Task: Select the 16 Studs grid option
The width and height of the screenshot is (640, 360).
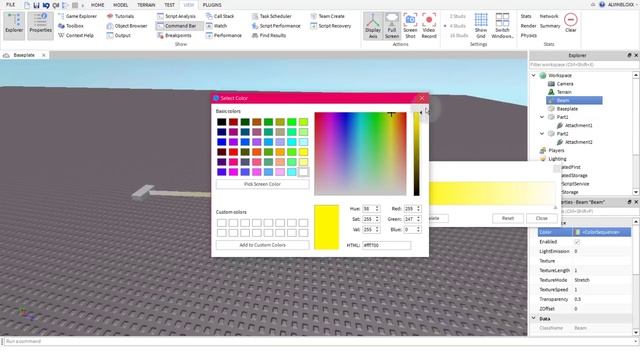Action: 458,36
